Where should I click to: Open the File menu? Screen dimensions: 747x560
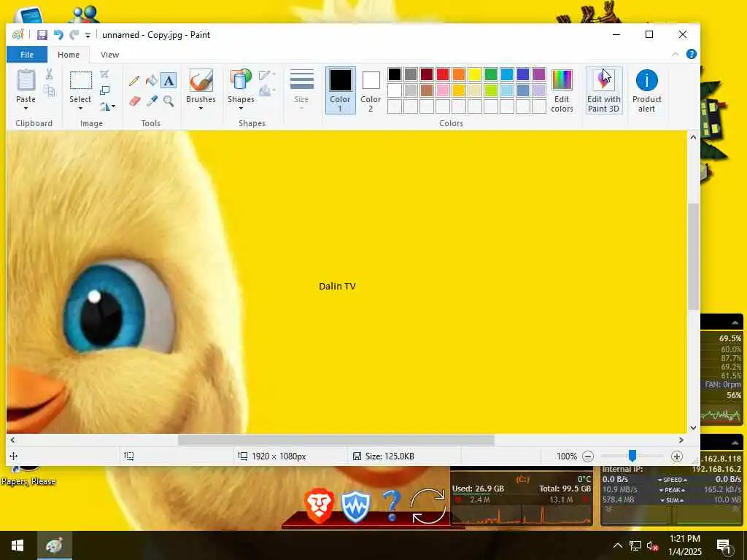pyautogui.click(x=27, y=54)
